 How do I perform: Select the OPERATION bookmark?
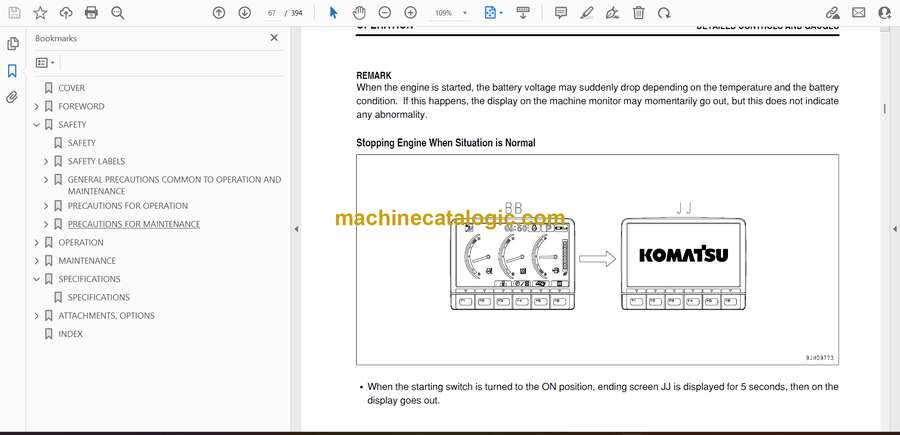click(x=81, y=242)
